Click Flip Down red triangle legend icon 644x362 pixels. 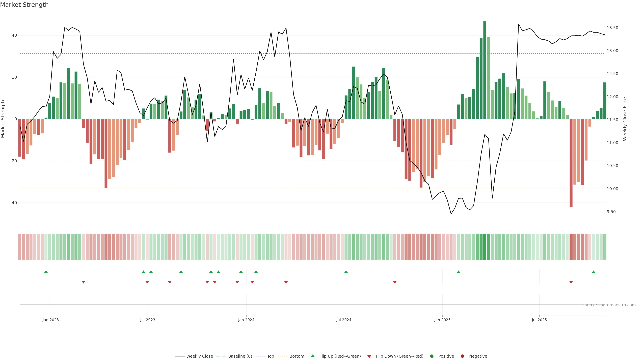tap(369, 356)
